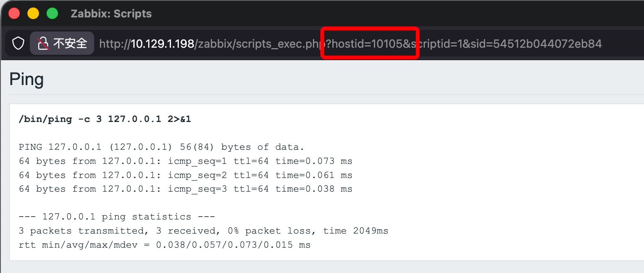Click the "Zabbix: Scripts" window title

111,14
